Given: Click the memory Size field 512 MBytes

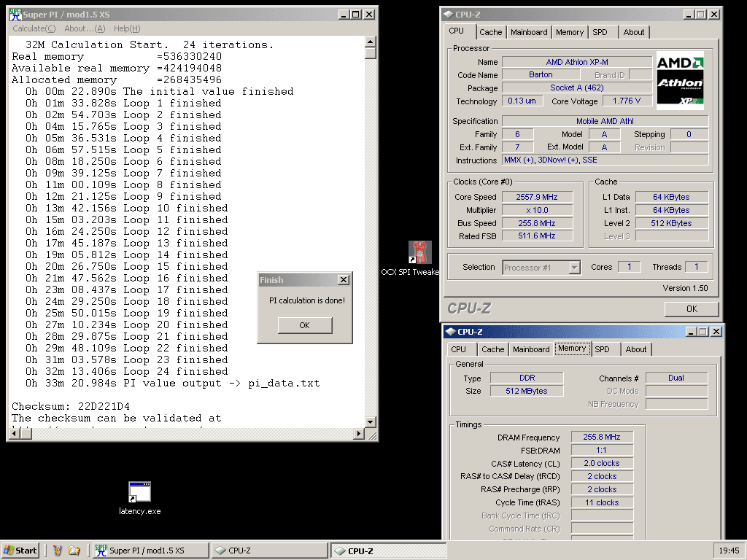Looking at the screenshot, I should tap(527, 391).
